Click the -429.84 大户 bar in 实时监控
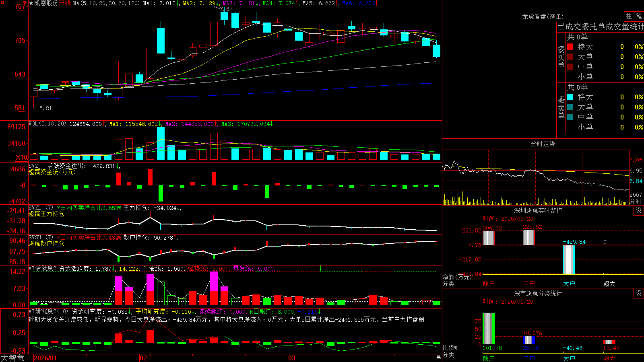Image resolution: width=644 pixels, height=362 pixels. pos(569,259)
